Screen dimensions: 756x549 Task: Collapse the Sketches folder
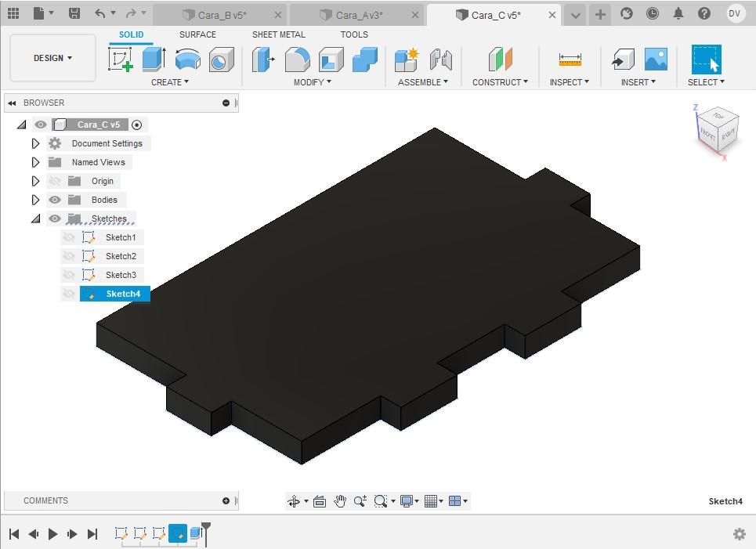tap(36, 219)
